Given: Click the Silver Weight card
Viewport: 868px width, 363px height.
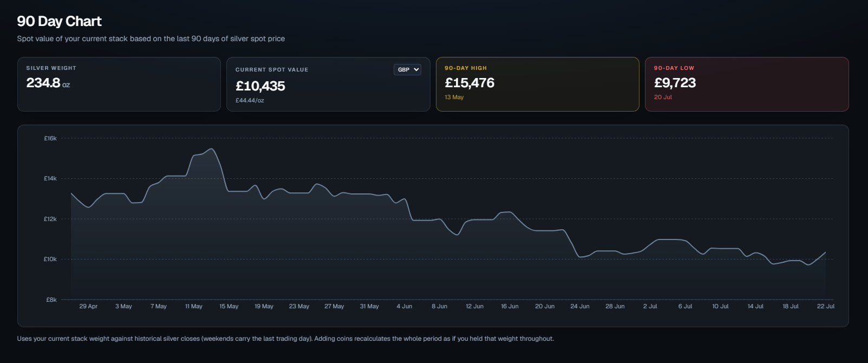Looking at the screenshot, I should point(119,85).
